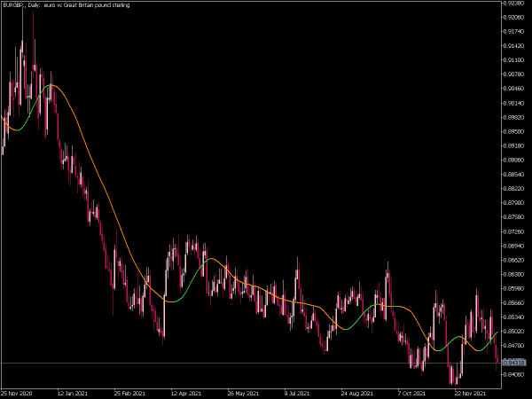Click the 0.89180 price scale label
This screenshot has height=399, width=532.
click(514, 146)
